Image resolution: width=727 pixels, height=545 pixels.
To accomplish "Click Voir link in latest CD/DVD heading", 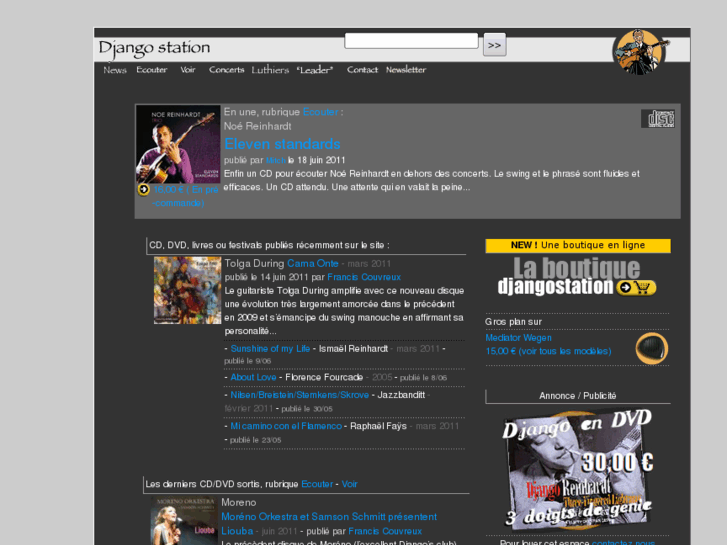I will (x=350, y=484).
